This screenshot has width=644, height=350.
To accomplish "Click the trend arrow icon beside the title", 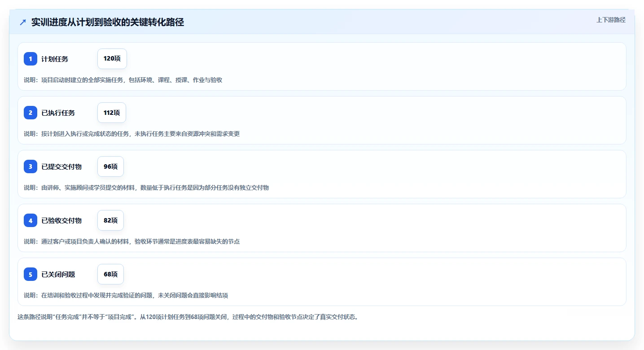I will coord(23,22).
